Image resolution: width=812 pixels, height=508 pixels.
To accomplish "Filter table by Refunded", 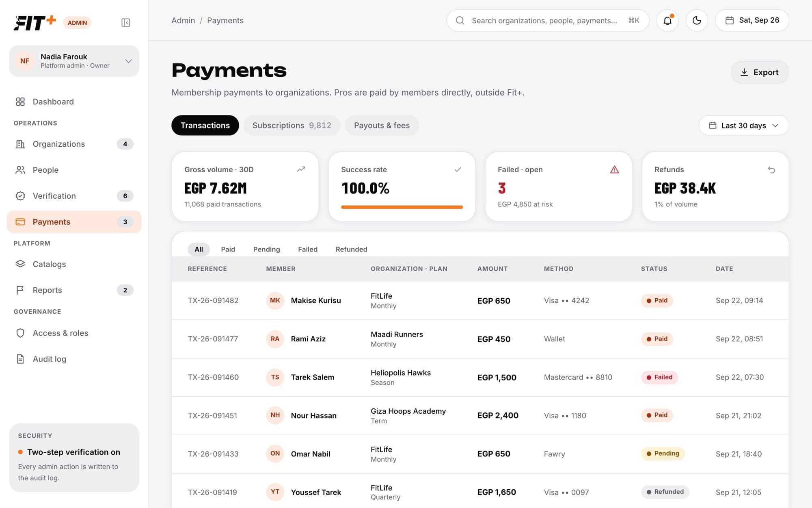I will coord(351,249).
